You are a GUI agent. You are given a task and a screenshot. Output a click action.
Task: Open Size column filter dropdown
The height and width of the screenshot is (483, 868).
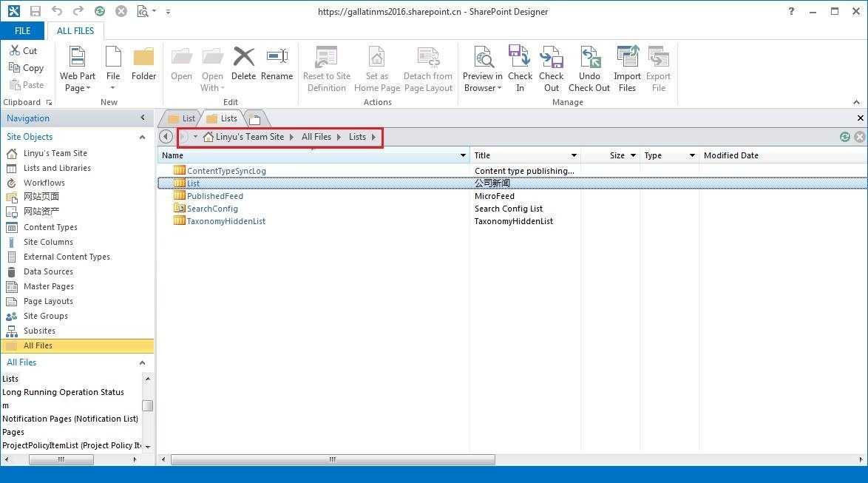(634, 155)
